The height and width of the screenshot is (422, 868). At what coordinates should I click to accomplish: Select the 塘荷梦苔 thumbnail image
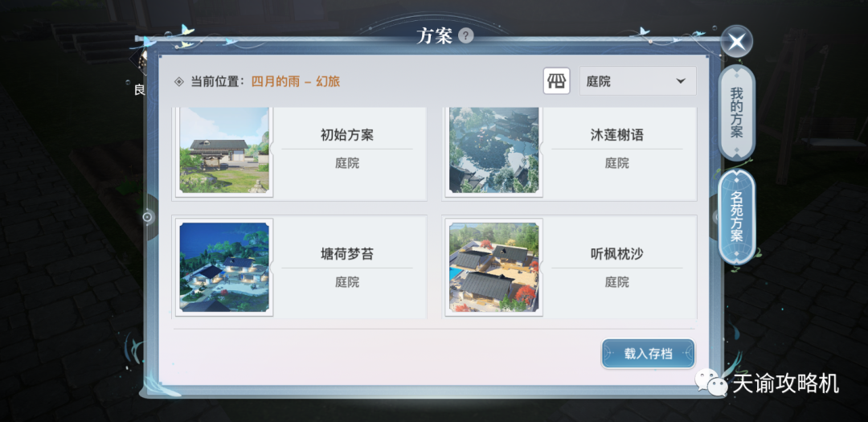[224, 267]
